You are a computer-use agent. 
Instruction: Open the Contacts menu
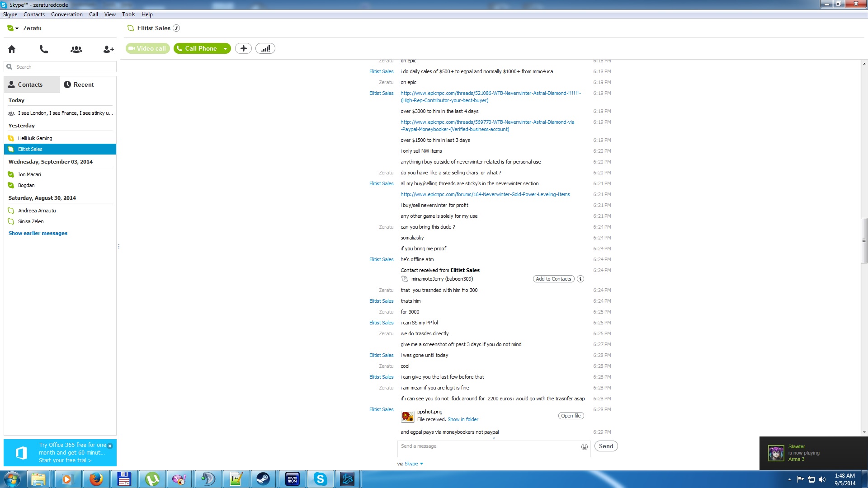[34, 14]
